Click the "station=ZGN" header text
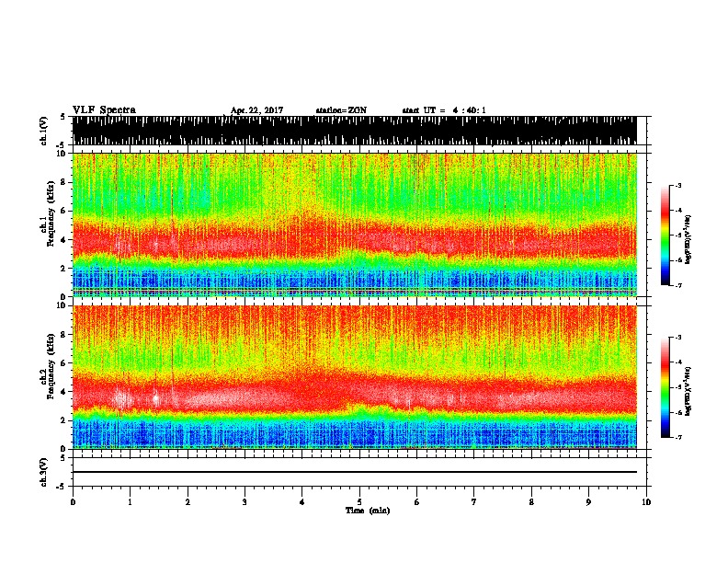The image size is (728, 563). (341, 110)
